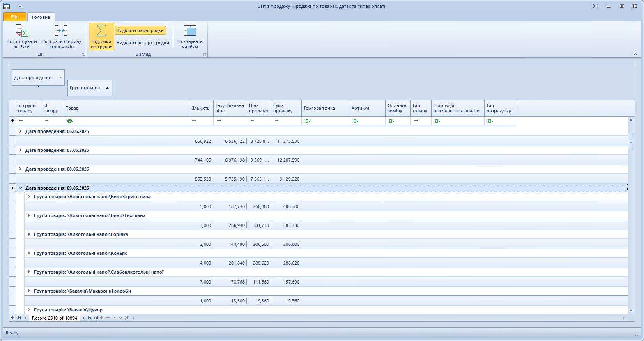The image size is (644, 341).
Task: Sort by the Дата проведення group field
Action: (38, 78)
